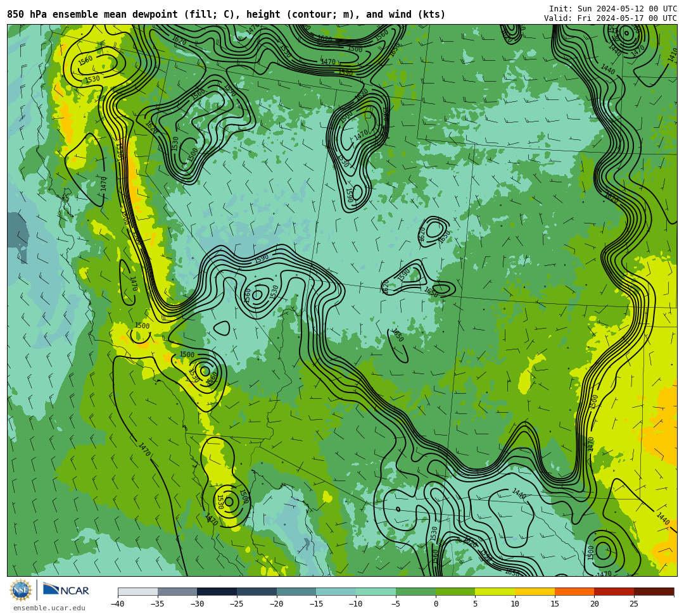Click the -20 colorbar tick label
This screenshot has height=616, width=684.
point(277,604)
